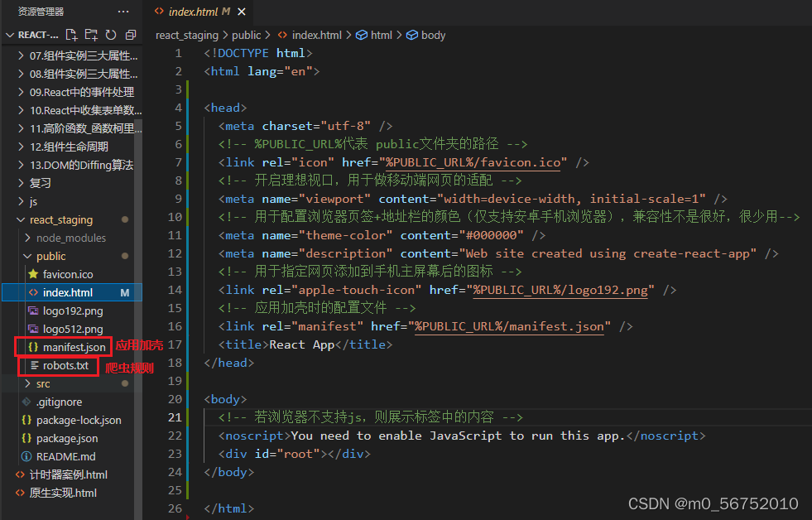Viewport: 812px width, 520px height.
Task: Close the index.html editor tab
Action: [x=242, y=12]
